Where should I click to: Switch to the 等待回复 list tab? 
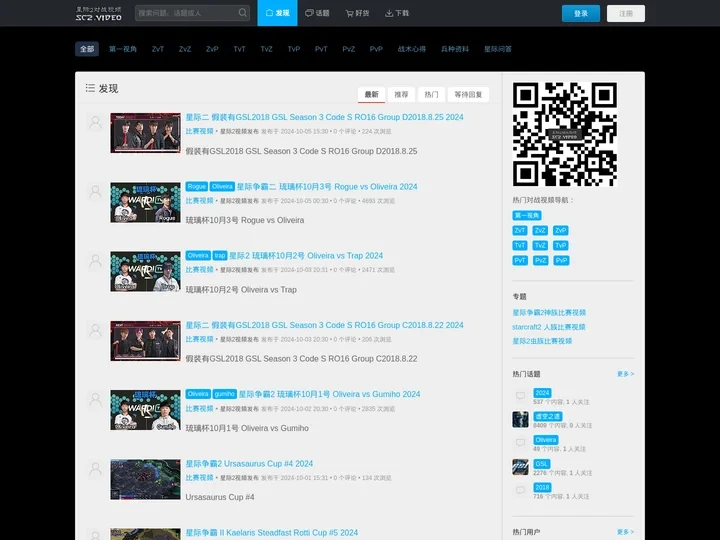pyautogui.click(x=468, y=94)
